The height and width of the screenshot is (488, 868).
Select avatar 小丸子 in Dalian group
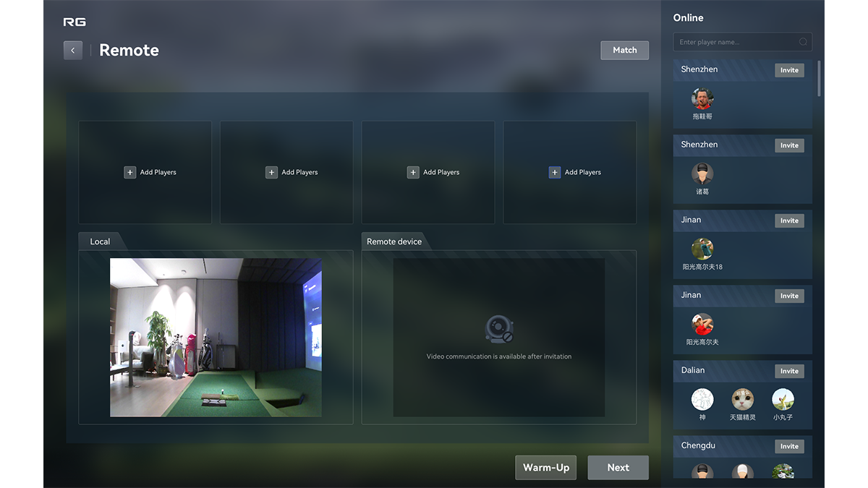coord(783,400)
